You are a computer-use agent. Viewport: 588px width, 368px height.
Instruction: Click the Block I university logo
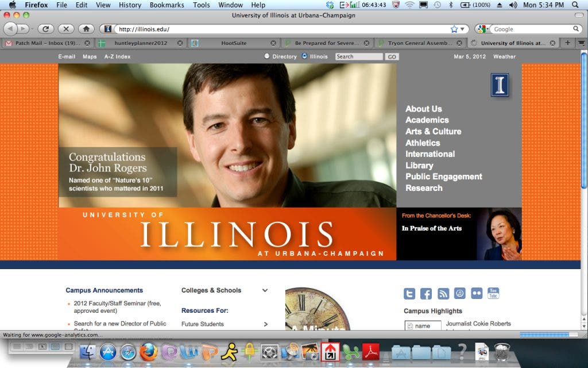pyautogui.click(x=500, y=85)
